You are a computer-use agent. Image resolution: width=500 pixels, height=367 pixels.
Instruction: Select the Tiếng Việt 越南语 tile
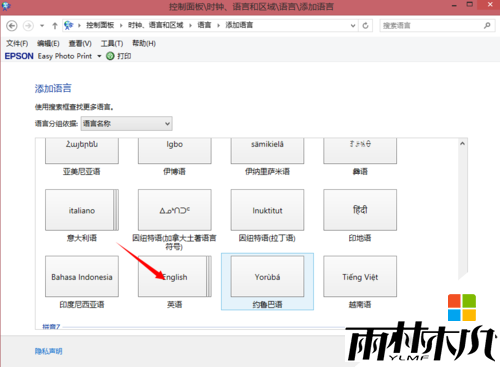tap(360, 282)
